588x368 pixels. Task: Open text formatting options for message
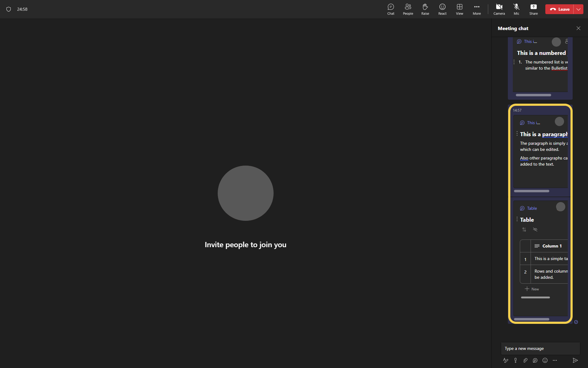click(506, 360)
